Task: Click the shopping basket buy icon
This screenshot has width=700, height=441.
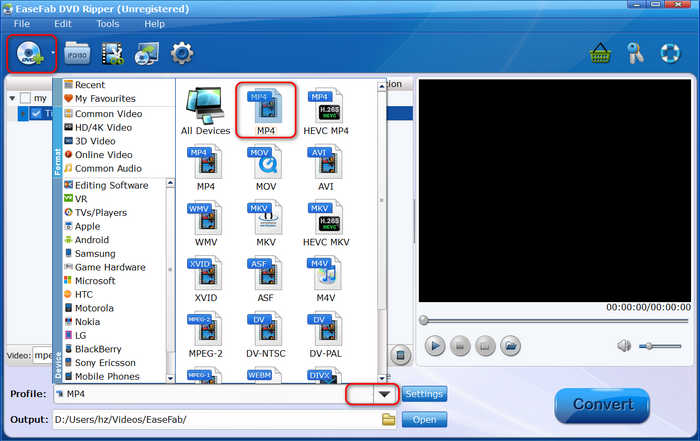Action: point(600,53)
